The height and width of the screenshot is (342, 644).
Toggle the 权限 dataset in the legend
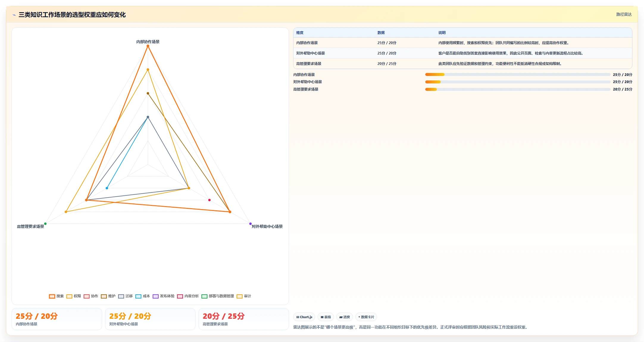pyautogui.click(x=74, y=296)
